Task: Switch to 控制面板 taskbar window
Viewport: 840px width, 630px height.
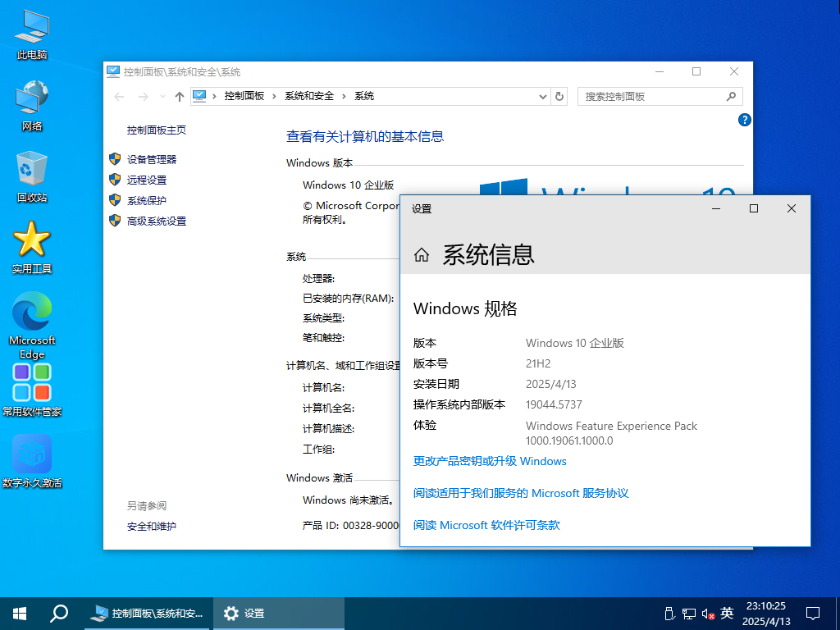Action: 147,614
